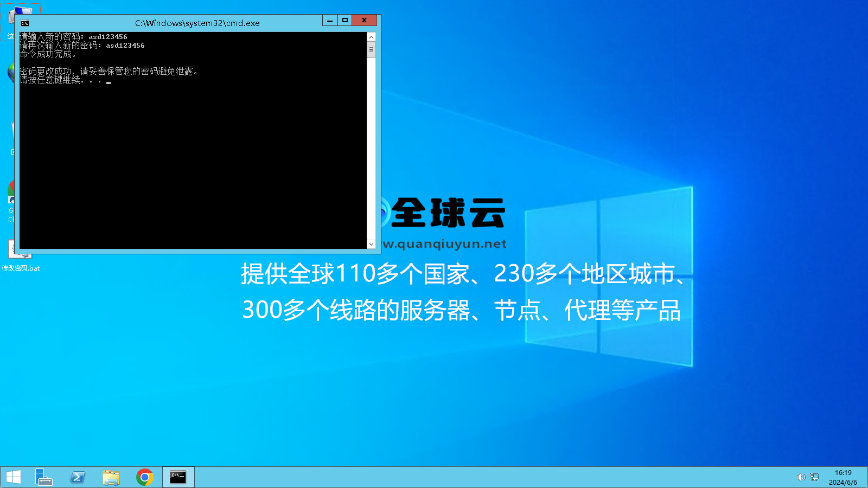This screenshot has height=488, width=868.
Task: Maximize the cmd.exe window
Action: [344, 21]
